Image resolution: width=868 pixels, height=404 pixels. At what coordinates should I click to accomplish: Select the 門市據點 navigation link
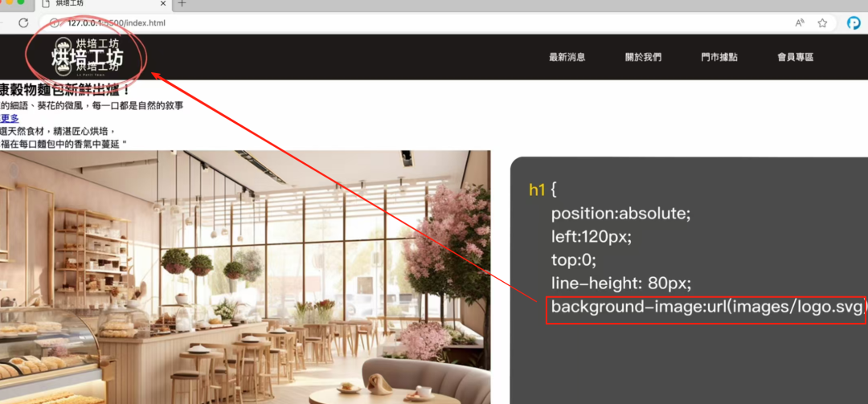pyautogui.click(x=719, y=57)
